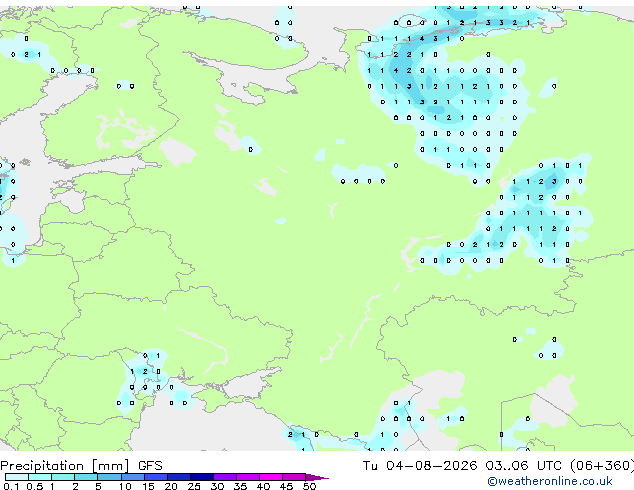Click the '30' legend scale label
This screenshot has width=634, height=490.
pos(217,486)
